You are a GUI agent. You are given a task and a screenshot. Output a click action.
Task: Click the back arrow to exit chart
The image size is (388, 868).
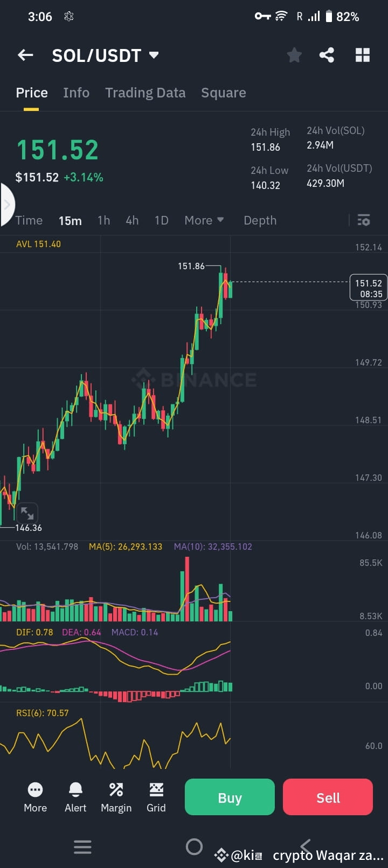pyautogui.click(x=25, y=55)
